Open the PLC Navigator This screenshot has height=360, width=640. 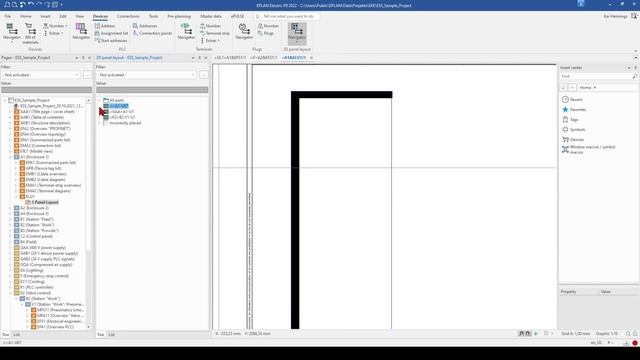click(81, 32)
